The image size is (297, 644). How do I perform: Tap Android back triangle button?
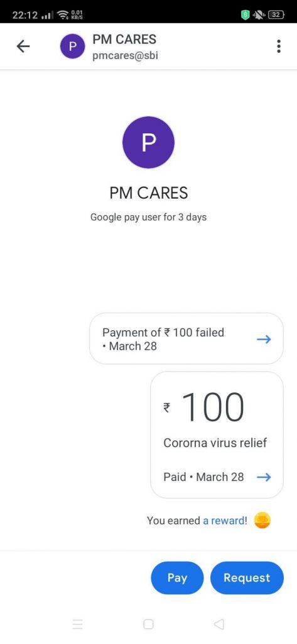coord(219,625)
